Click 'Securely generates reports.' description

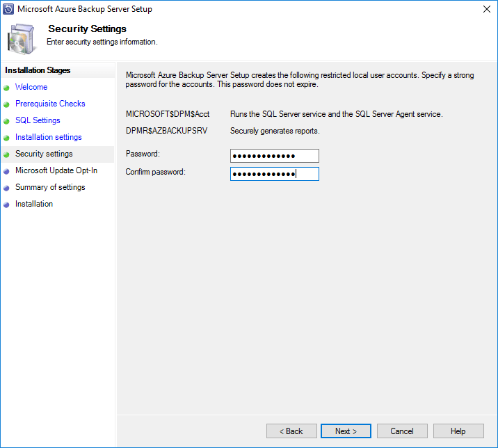[x=275, y=131]
